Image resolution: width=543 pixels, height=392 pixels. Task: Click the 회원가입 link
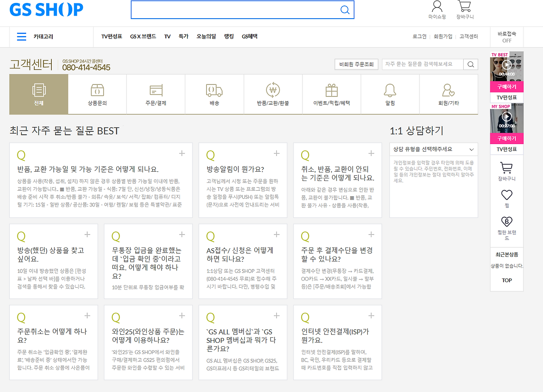[x=443, y=37]
